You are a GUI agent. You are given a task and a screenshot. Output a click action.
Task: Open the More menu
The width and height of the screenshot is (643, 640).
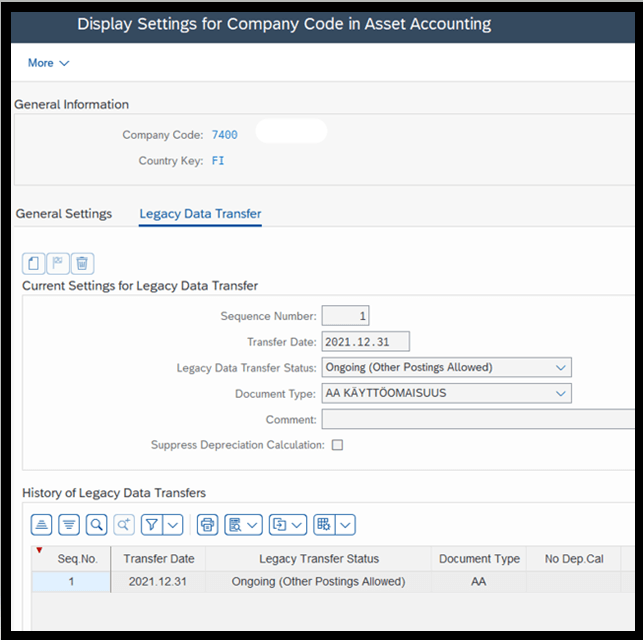(48, 63)
